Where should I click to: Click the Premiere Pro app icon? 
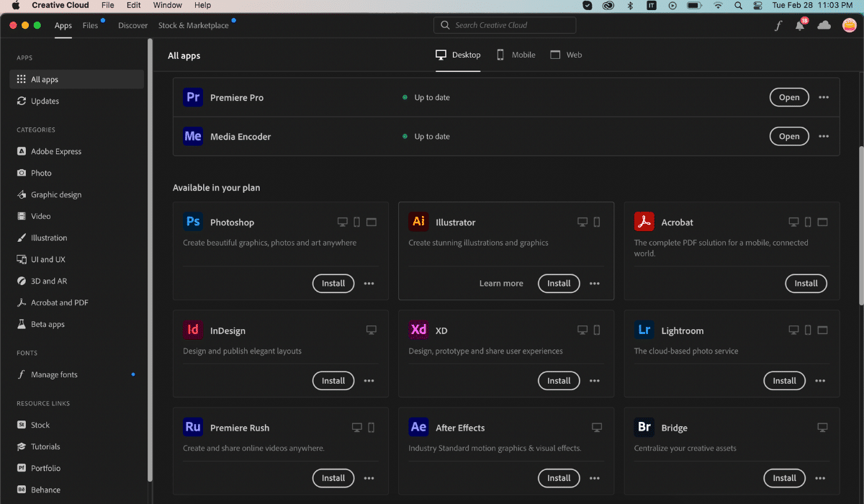(193, 97)
